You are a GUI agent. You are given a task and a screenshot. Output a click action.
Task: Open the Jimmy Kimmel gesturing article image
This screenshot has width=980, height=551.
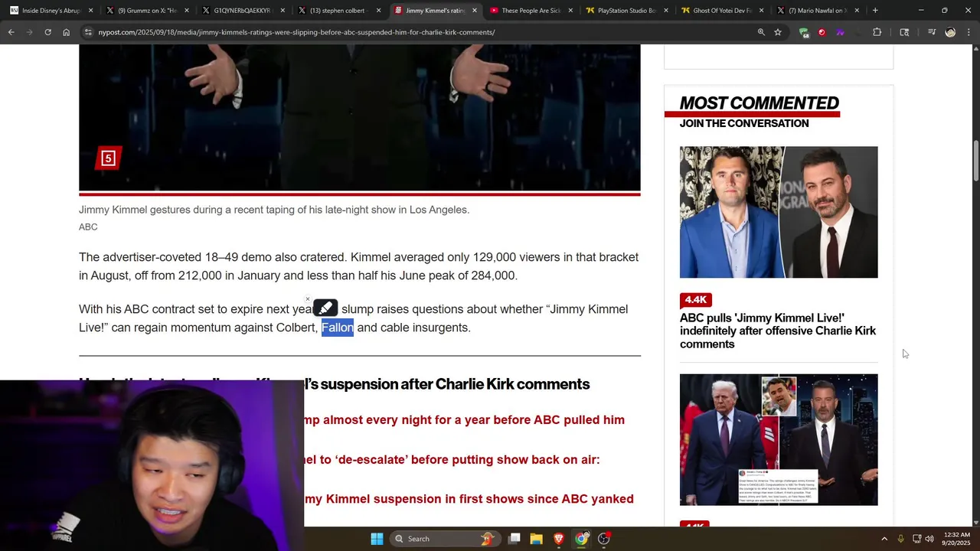[x=359, y=117]
